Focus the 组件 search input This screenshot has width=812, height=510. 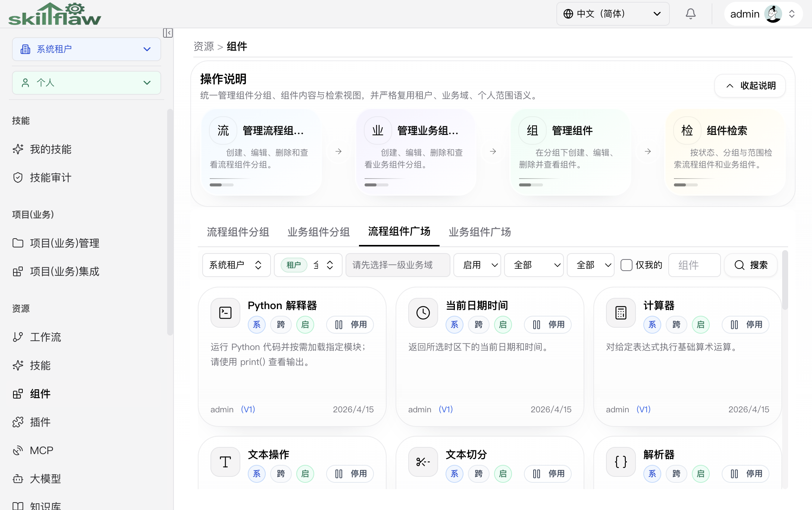694,265
